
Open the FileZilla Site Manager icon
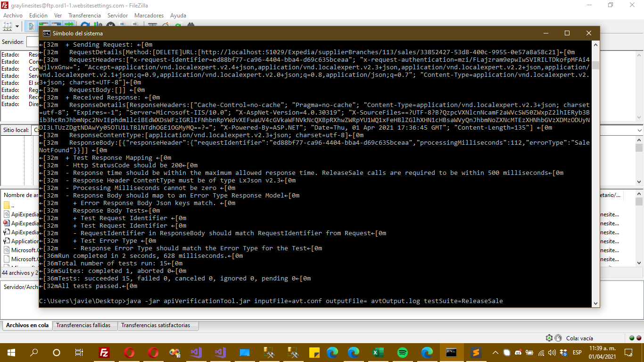[x=8, y=26]
